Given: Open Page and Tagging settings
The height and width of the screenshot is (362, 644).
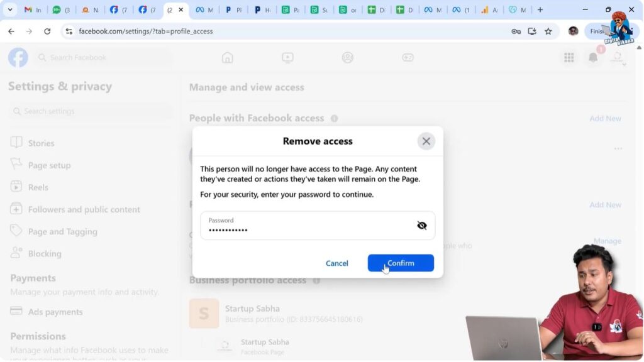Looking at the screenshot, I should coord(62,231).
